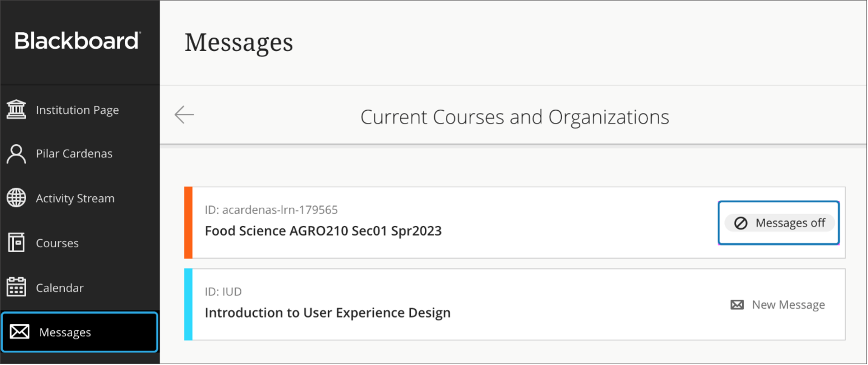Click the Blackboard logo
Viewport: 868px width, 365px height.
pos(77,41)
